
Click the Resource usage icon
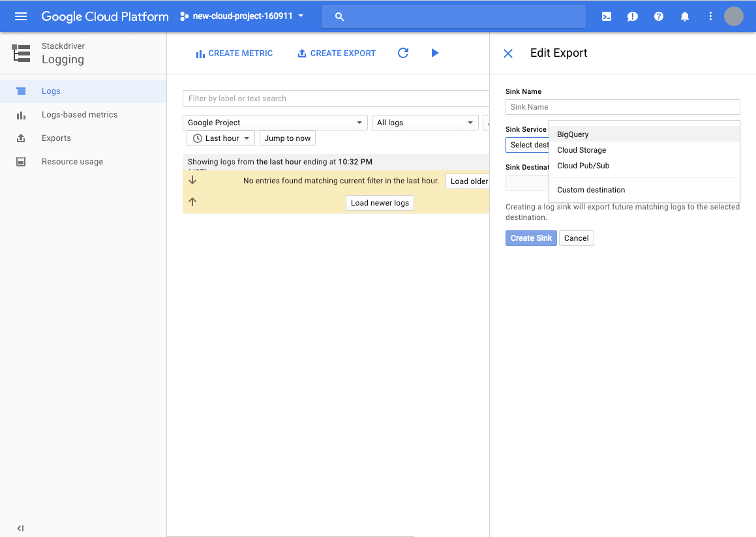[x=21, y=162]
